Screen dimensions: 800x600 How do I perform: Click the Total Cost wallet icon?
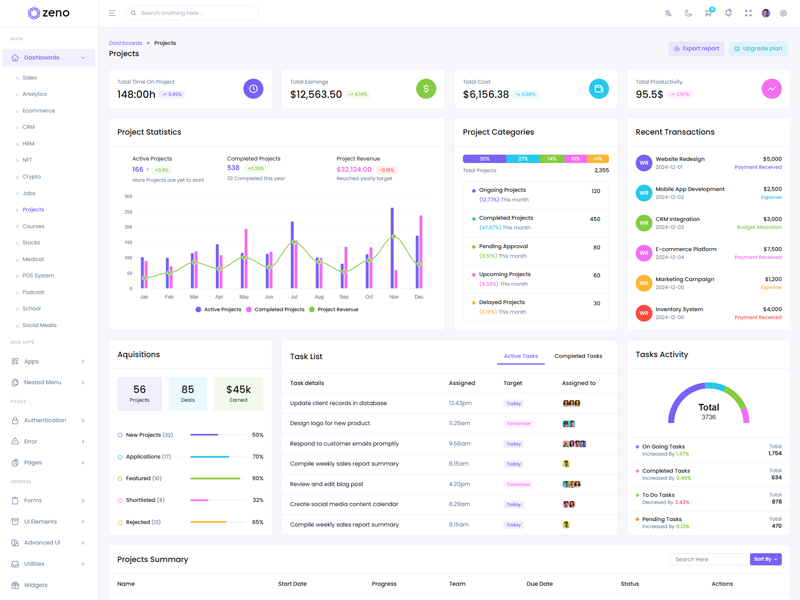(598, 89)
